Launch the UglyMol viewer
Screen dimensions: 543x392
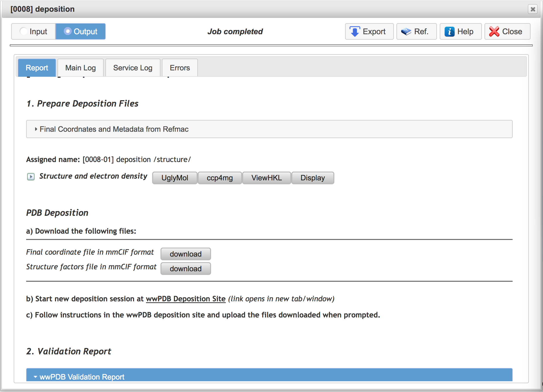pyautogui.click(x=175, y=178)
